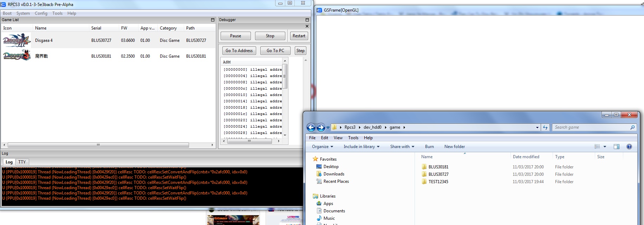Close the Debugger panel with X
The width and height of the screenshot is (644, 225).
(307, 26)
